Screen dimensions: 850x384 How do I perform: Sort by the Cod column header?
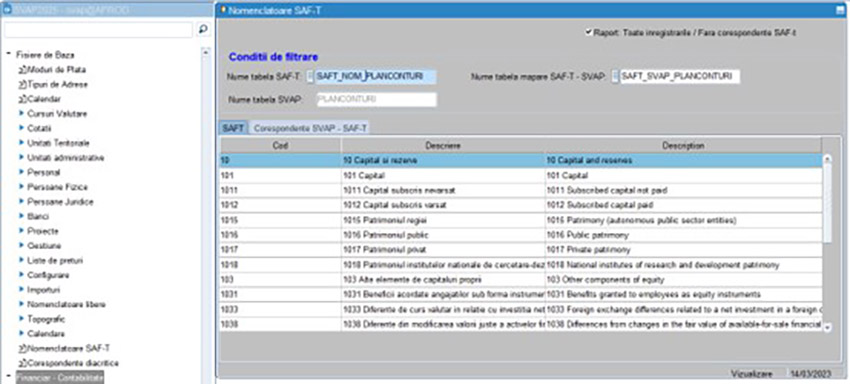pyautogui.click(x=280, y=146)
